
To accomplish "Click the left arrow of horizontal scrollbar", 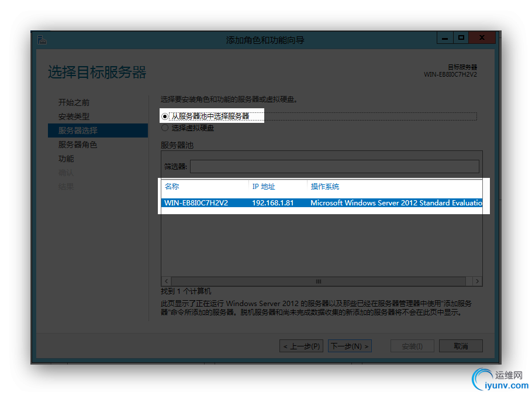I will [166, 281].
